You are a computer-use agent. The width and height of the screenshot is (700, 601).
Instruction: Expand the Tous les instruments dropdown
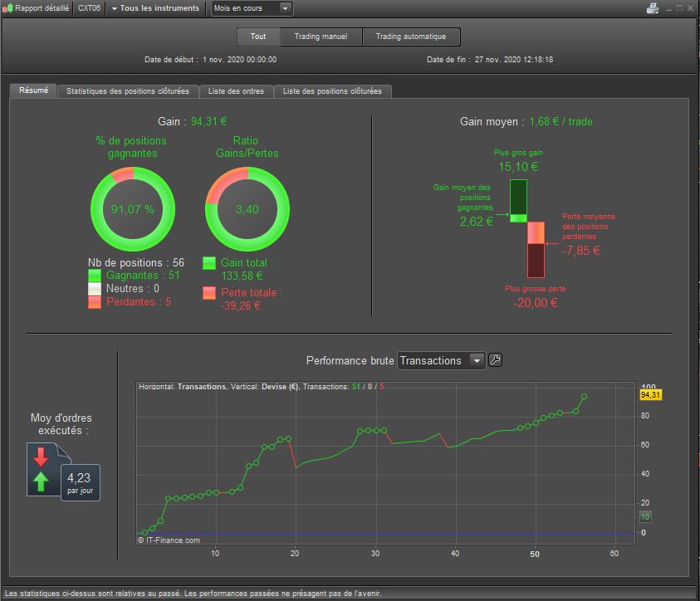coord(155,8)
